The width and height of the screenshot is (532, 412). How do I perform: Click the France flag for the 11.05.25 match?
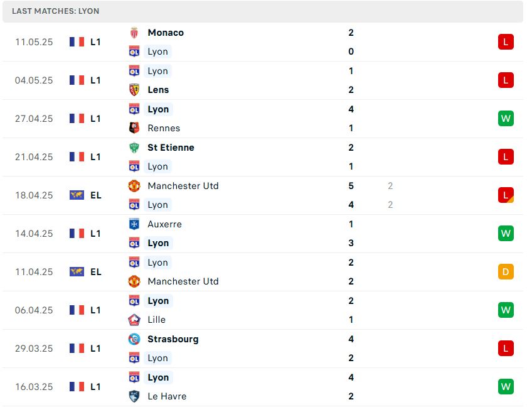pos(77,42)
